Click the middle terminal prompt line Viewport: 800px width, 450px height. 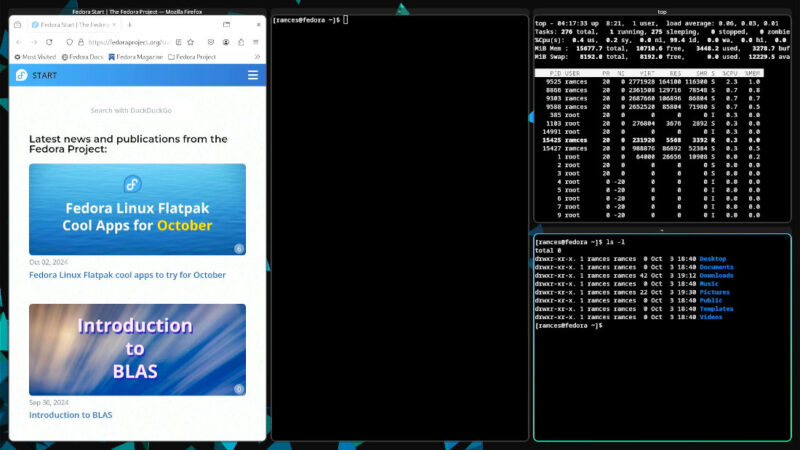pos(310,20)
